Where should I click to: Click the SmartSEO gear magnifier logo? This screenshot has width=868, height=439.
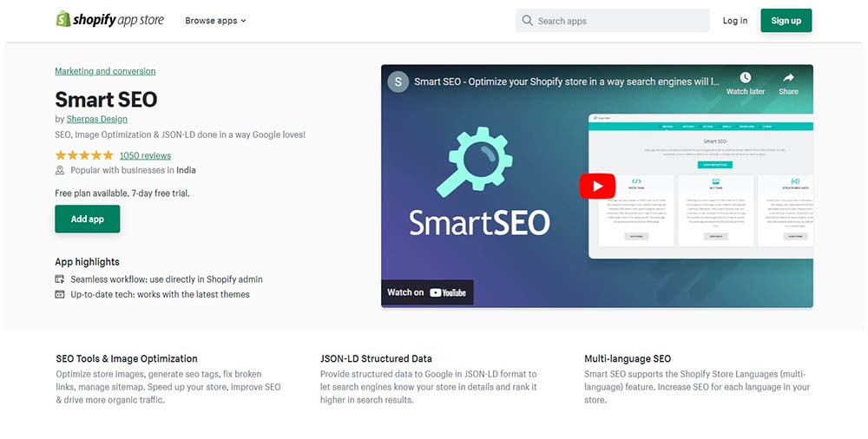click(x=475, y=161)
